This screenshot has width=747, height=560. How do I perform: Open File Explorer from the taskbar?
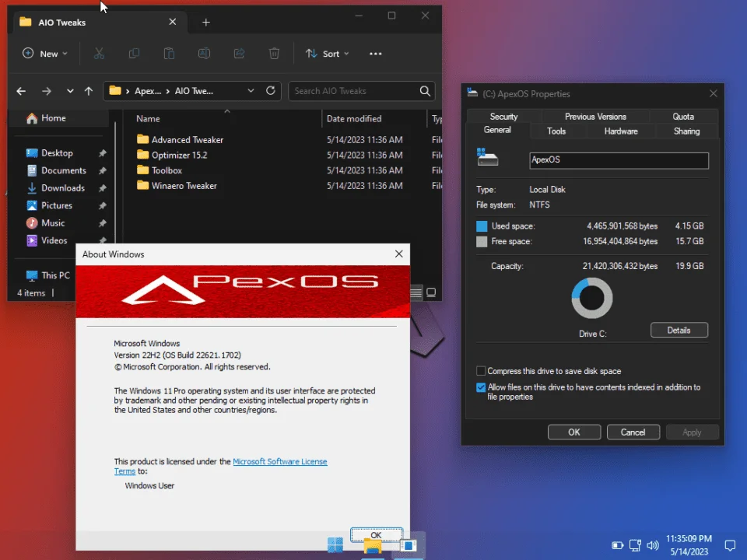click(372, 547)
